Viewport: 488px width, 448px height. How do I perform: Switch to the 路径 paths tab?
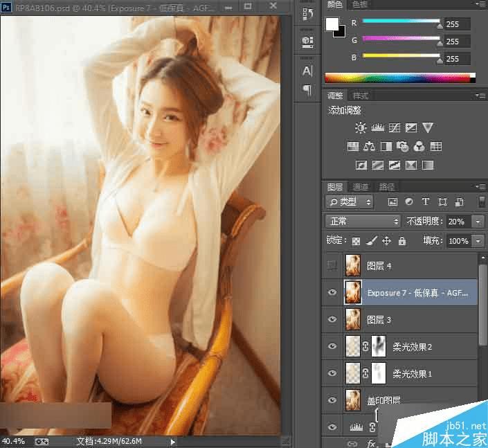coord(386,187)
